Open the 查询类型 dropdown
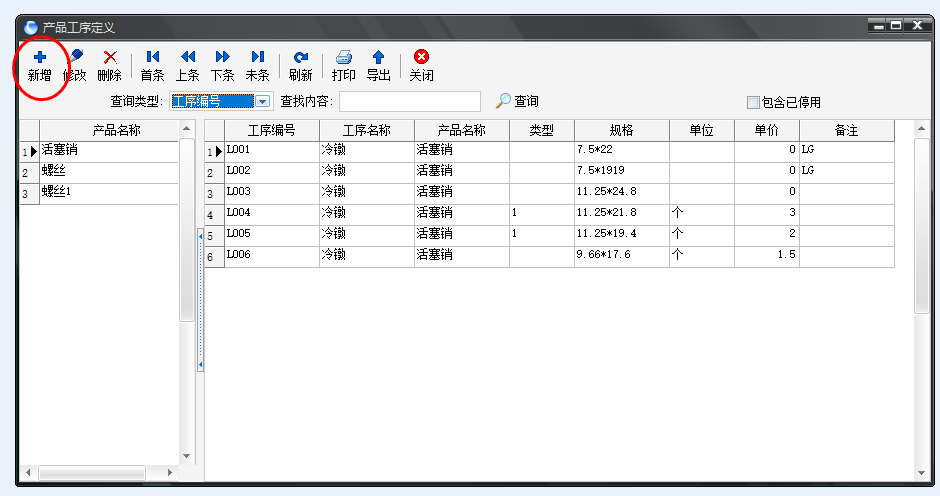The width and height of the screenshot is (940, 496). 263,101
